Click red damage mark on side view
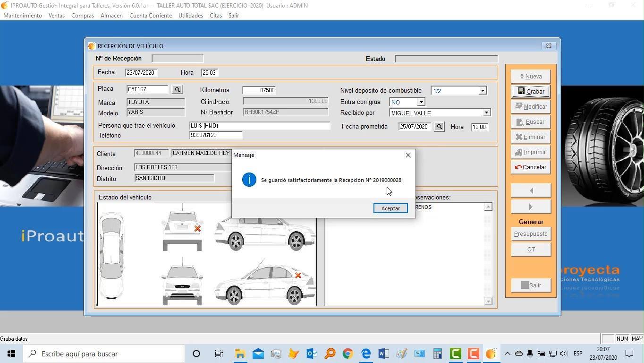This screenshot has height=363, width=644. pyautogui.click(x=298, y=275)
